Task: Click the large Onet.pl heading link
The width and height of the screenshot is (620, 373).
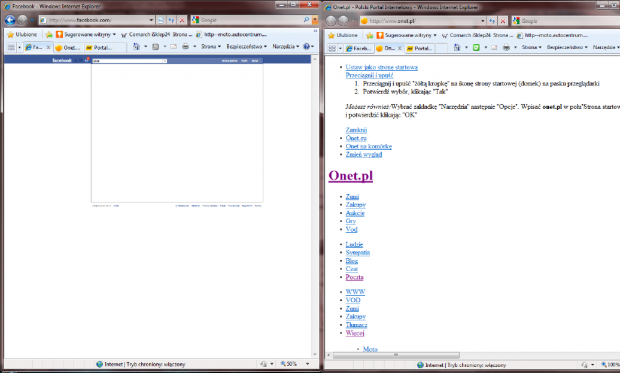Action: tap(350, 176)
